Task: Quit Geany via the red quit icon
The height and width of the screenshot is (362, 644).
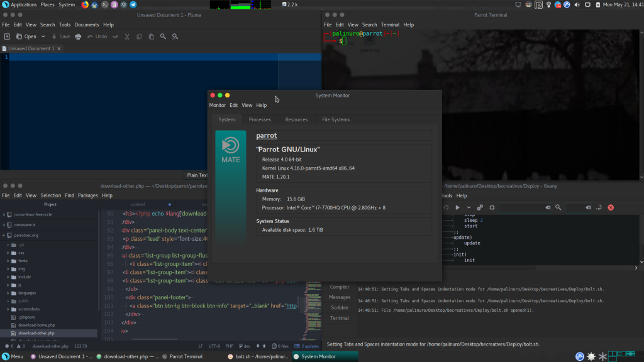Action: [610, 207]
